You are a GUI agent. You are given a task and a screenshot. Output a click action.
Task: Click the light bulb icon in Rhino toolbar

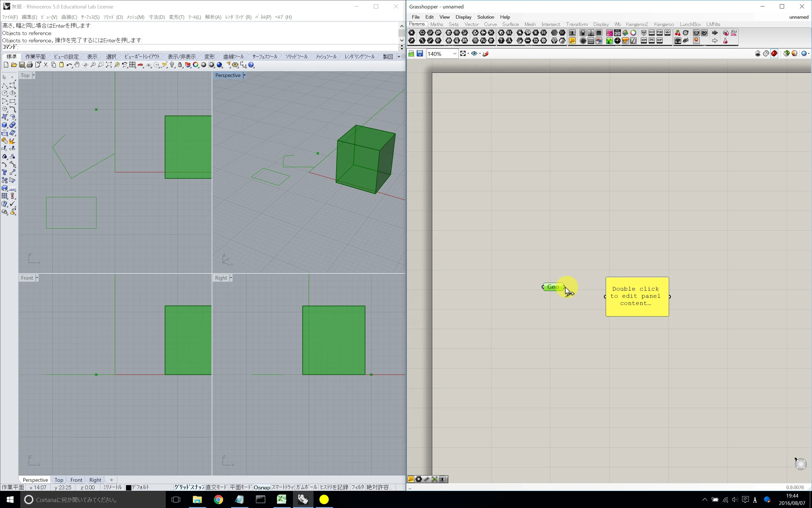(x=172, y=65)
